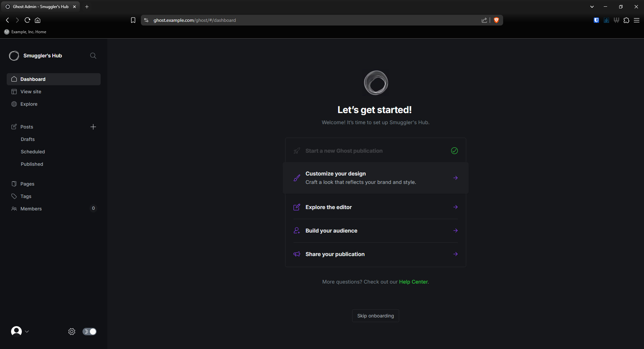Select Drafts under Posts
The width and height of the screenshot is (644, 349).
tap(28, 139)
